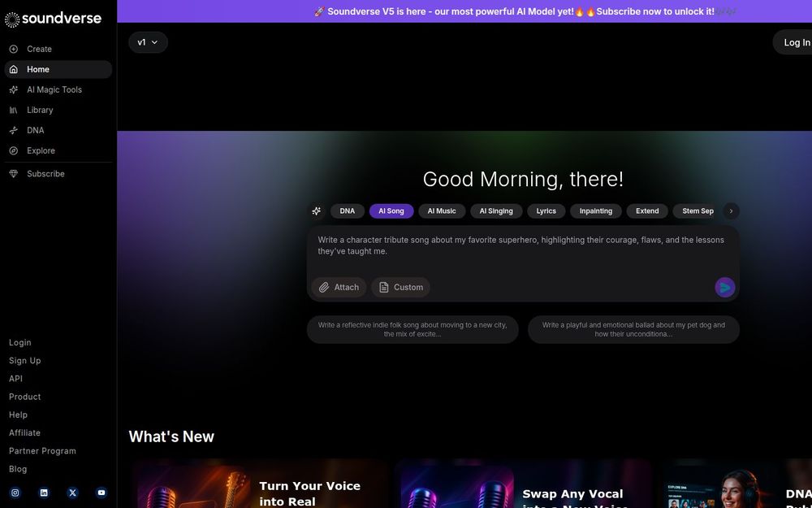Viewport: 812px width, 508px height.
Task: Click the sparkle icon left of DNA chip
Action: [x=317, y=211]
